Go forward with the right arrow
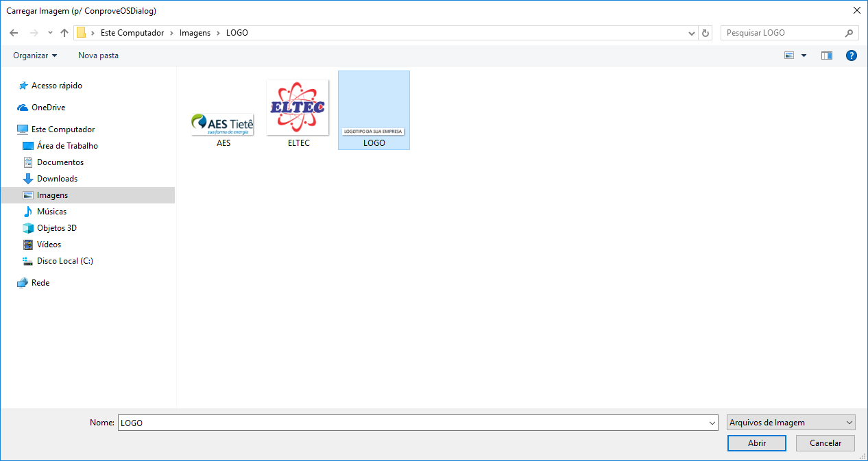The image size is (868, 461). [x=34, y=33]
